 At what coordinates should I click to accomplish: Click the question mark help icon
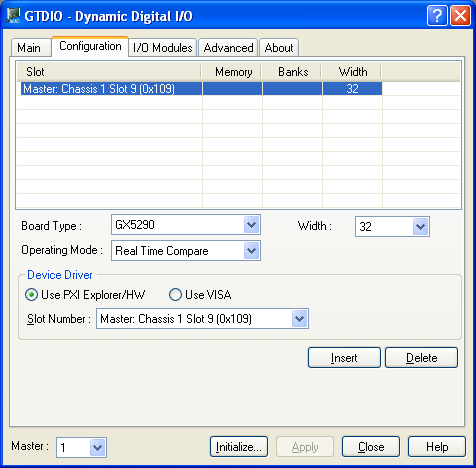pos(437,15)
